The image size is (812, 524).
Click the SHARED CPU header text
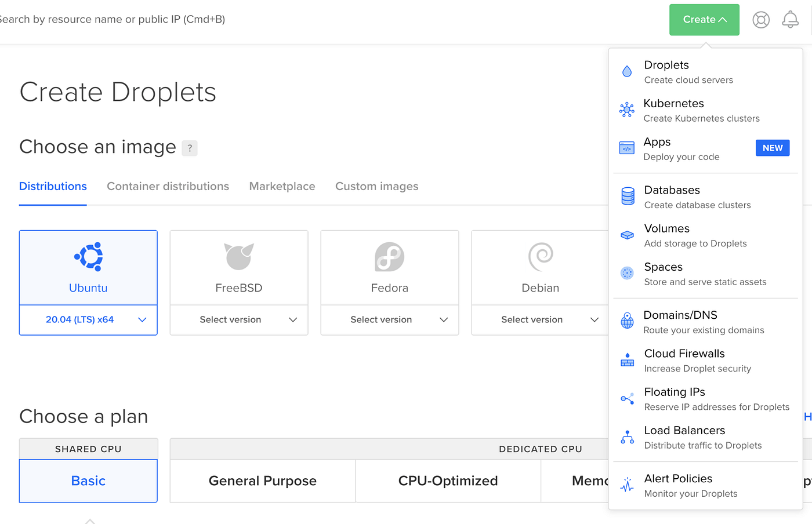point(88,449)
